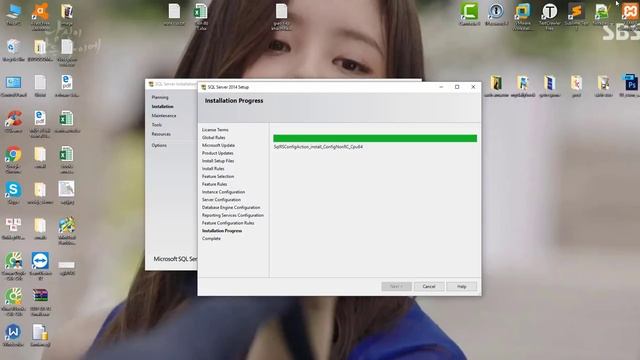Click the bold Installation Progress step
This screenshot has height=360, width=640.
pos(222,231)
